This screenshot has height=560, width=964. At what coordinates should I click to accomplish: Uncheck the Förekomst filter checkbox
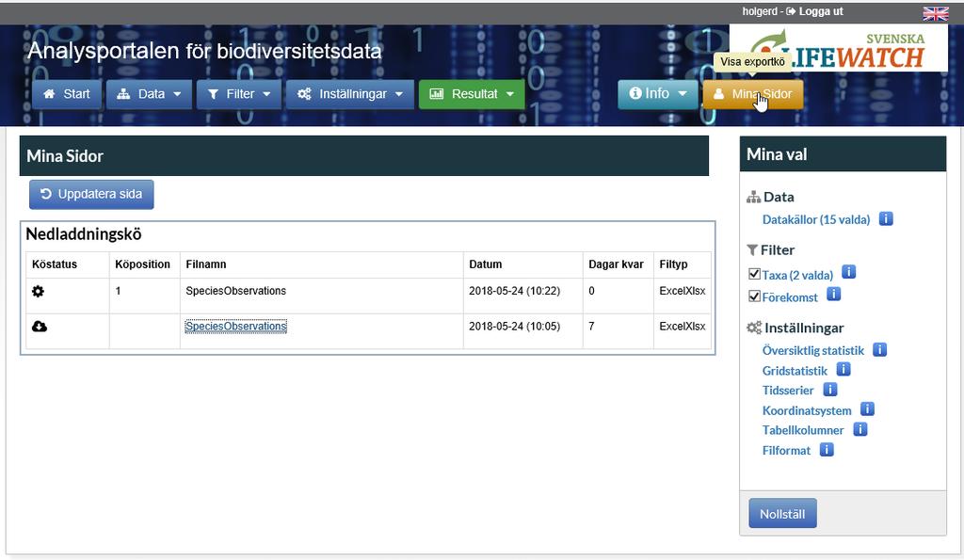click(x=754, y=296)
